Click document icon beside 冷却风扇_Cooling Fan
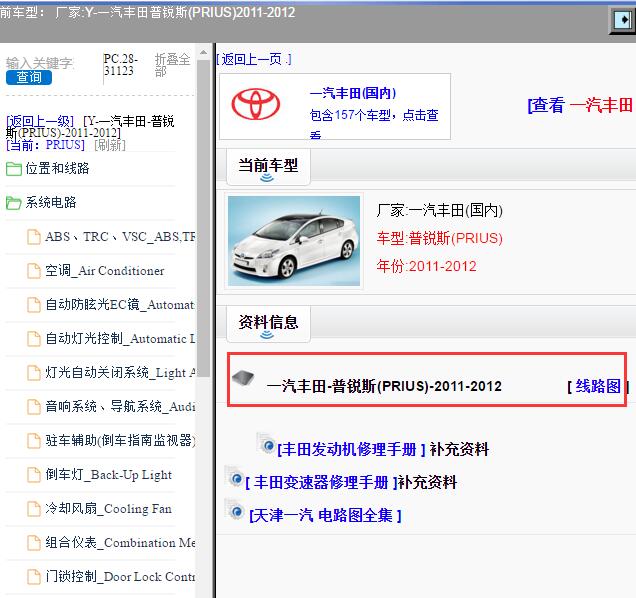 [x=34, y=509]
